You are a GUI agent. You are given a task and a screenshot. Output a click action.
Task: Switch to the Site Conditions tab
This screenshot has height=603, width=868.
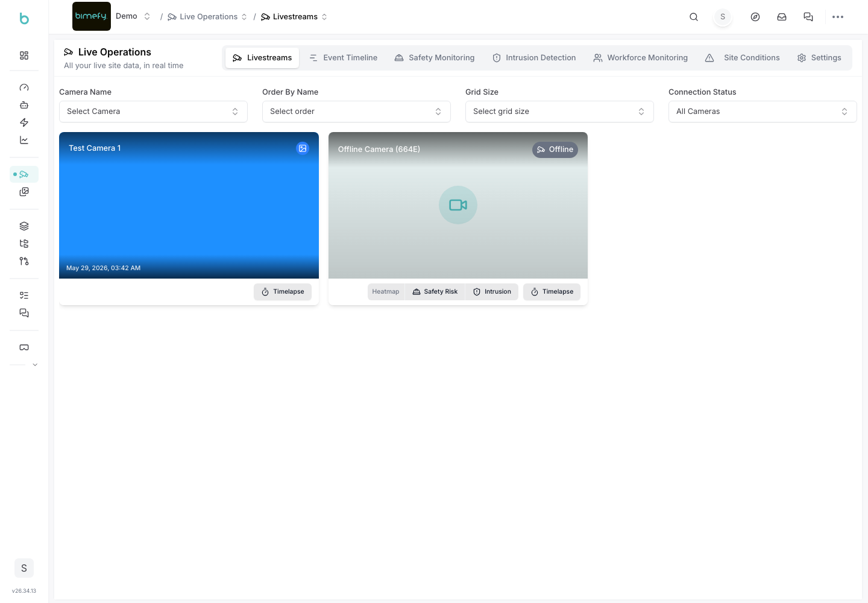click(742, 58)
